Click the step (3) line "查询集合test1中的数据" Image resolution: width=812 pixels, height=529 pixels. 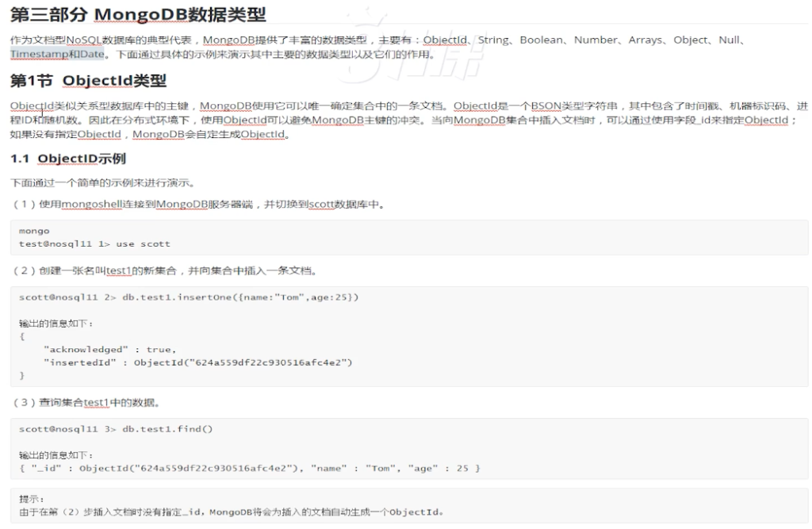[x=86, y=403]
